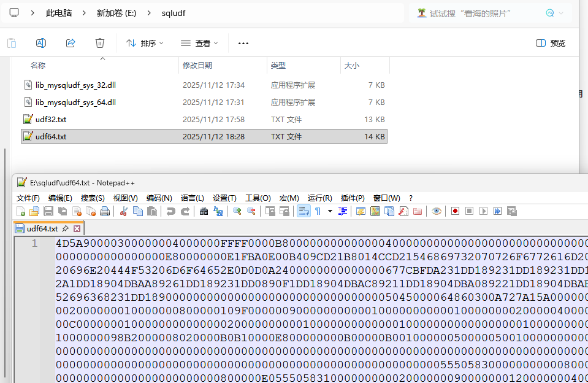
Task: Click the Undo arrow icon
Action: (172, 211)
